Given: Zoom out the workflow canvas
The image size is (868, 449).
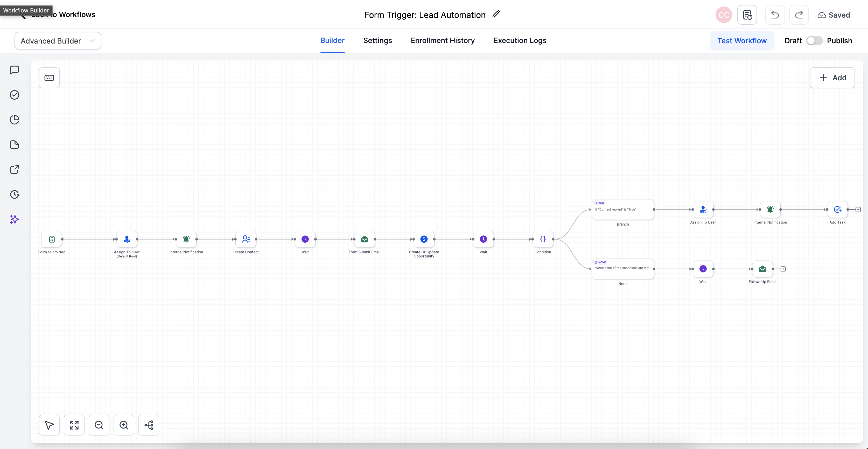Looking at the screenshot, I should (99, 425).
